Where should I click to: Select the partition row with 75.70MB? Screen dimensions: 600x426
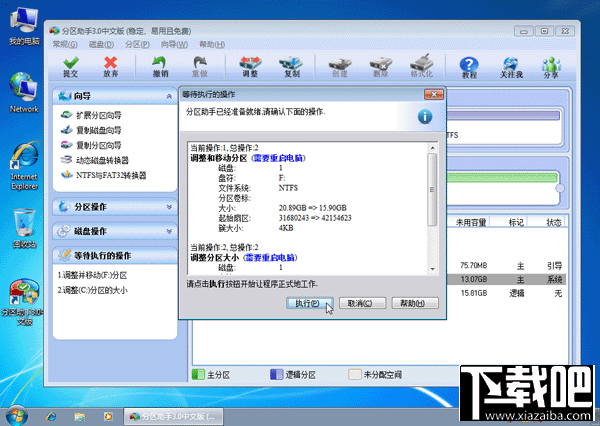[506, 266]
